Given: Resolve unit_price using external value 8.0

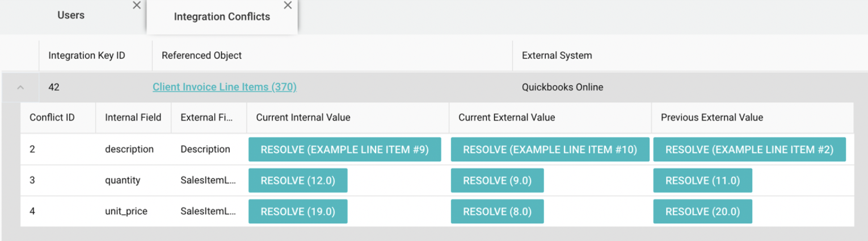Looking at the screenshot, I should 497,211.
